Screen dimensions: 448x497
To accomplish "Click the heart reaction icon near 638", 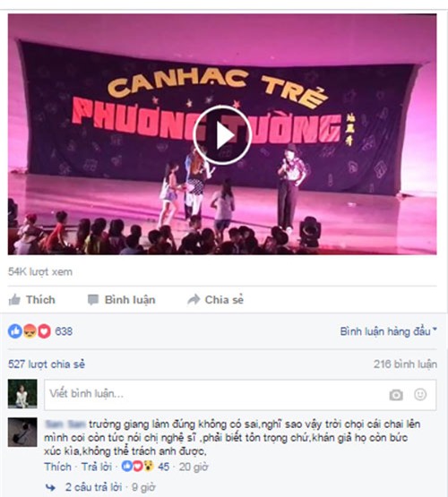I will pyautogui.click(x=44, y=331).
